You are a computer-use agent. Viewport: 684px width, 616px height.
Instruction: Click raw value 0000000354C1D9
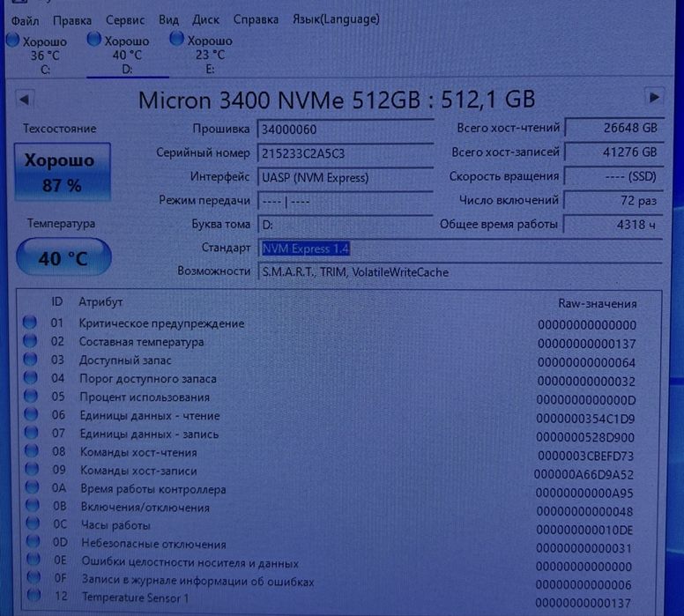(x=585, y=419)
